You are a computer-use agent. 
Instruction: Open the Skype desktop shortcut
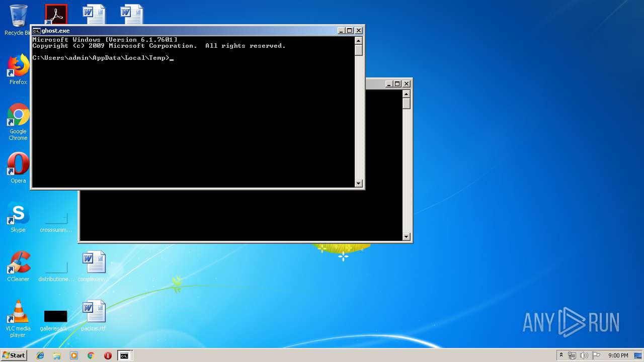click(18, 217)
